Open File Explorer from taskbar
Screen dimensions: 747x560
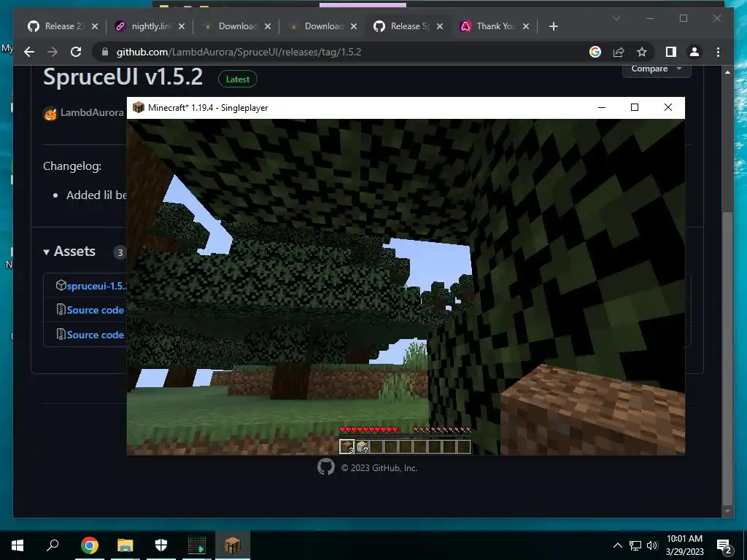[125, 545]
